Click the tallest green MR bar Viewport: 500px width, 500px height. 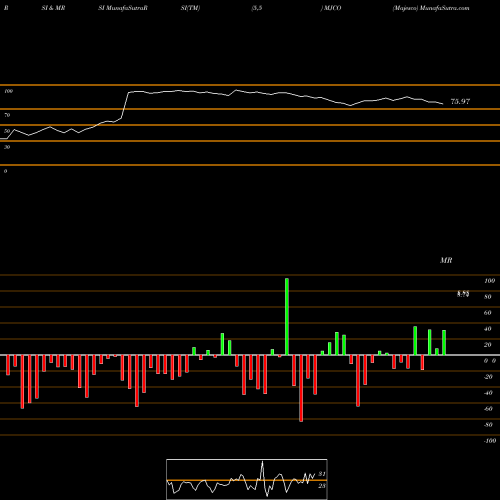(x=287, y=316)
